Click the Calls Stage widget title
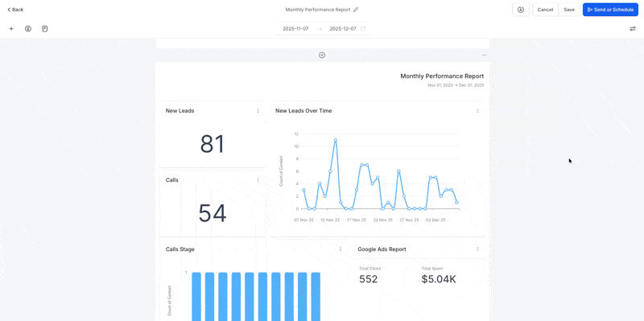 (180, 249)
